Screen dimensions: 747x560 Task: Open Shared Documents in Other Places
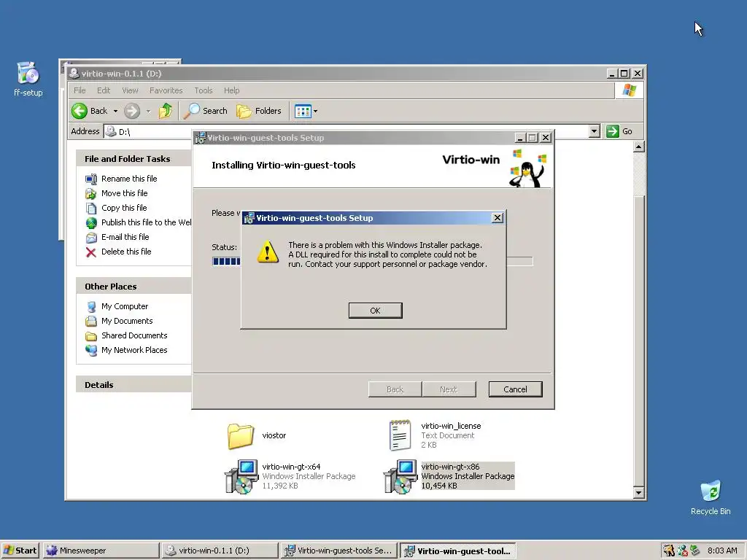[x=134, y=335]
